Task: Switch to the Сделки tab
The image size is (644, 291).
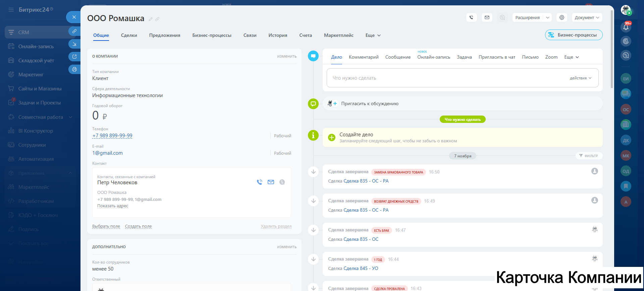Action: point(129,35)
